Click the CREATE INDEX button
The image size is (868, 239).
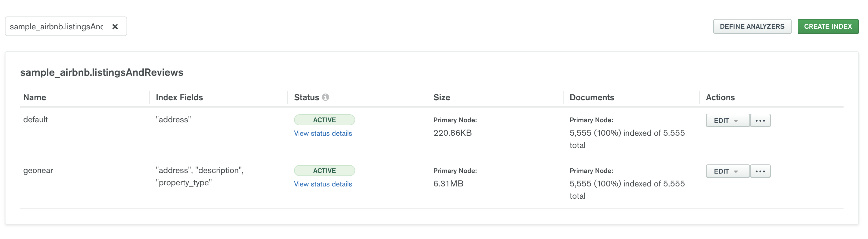click(828, 27)
